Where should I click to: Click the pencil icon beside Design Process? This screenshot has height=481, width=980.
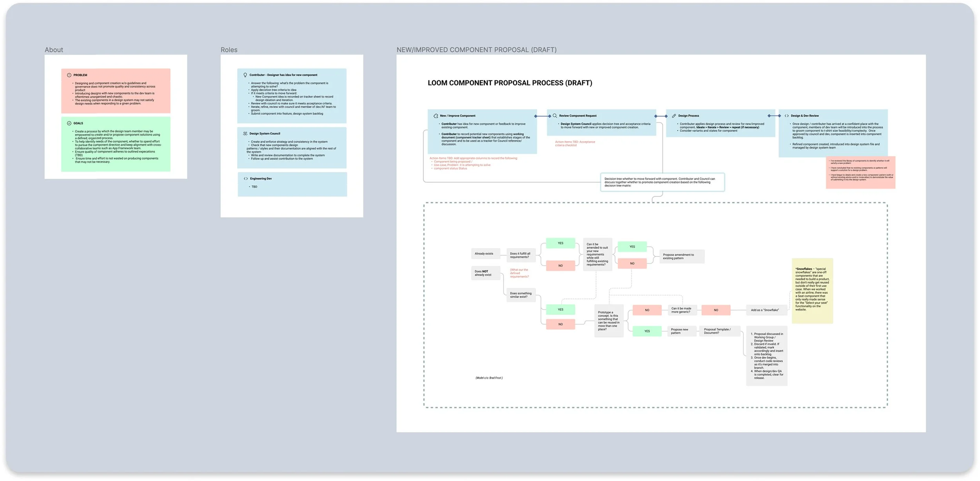674,116
